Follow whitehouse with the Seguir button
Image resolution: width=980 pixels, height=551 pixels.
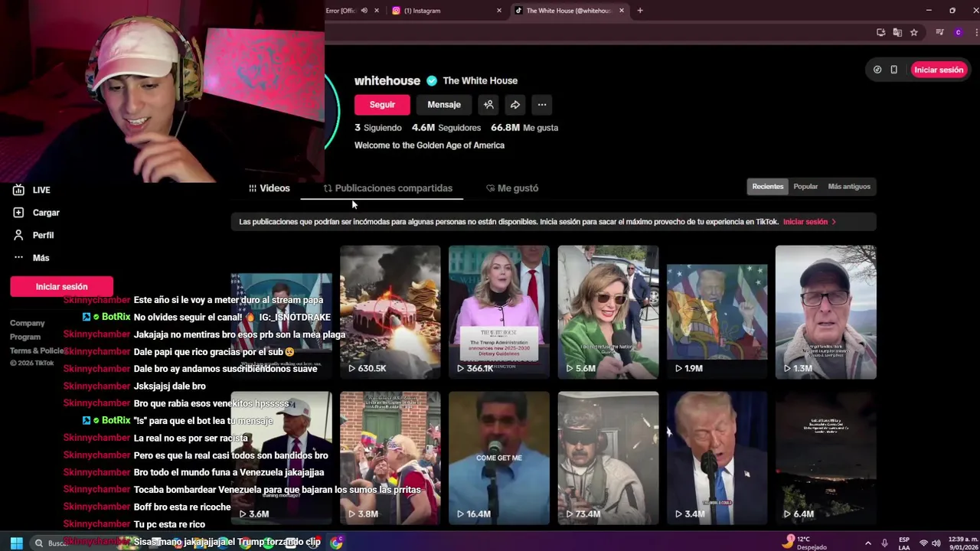pos(382,105)
